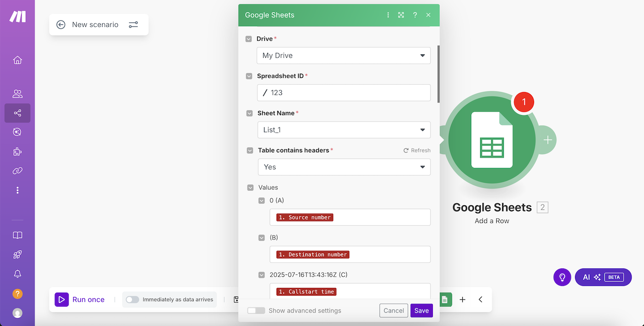Image resolution: width=644 pixels, height=326 pixels.
Task: Click the hints lightbulb icon
Action: point(562,277)
